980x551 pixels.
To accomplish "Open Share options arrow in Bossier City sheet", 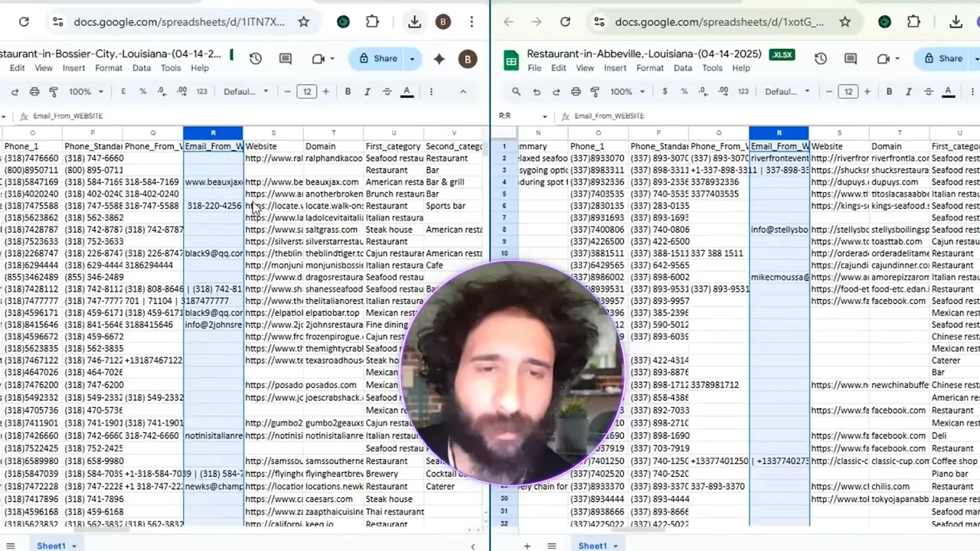I will (412, 59).
